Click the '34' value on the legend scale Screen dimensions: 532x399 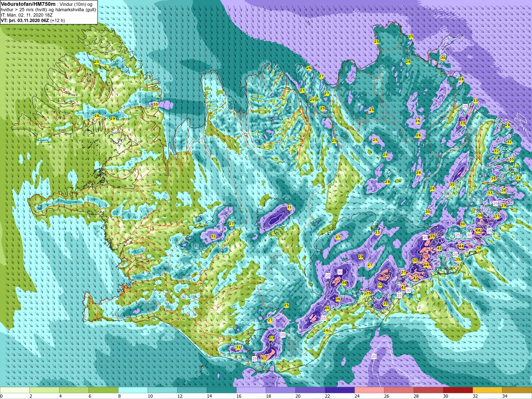[504, 396]
